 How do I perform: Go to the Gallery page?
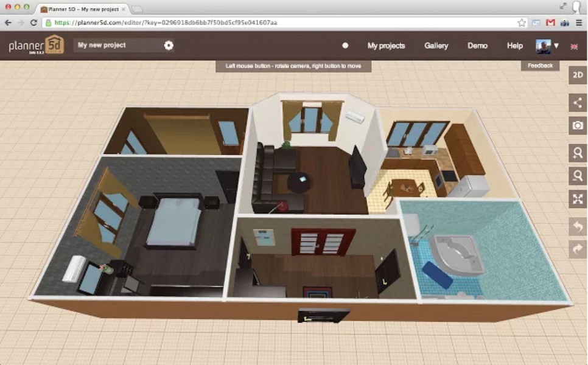click(436, 46)
